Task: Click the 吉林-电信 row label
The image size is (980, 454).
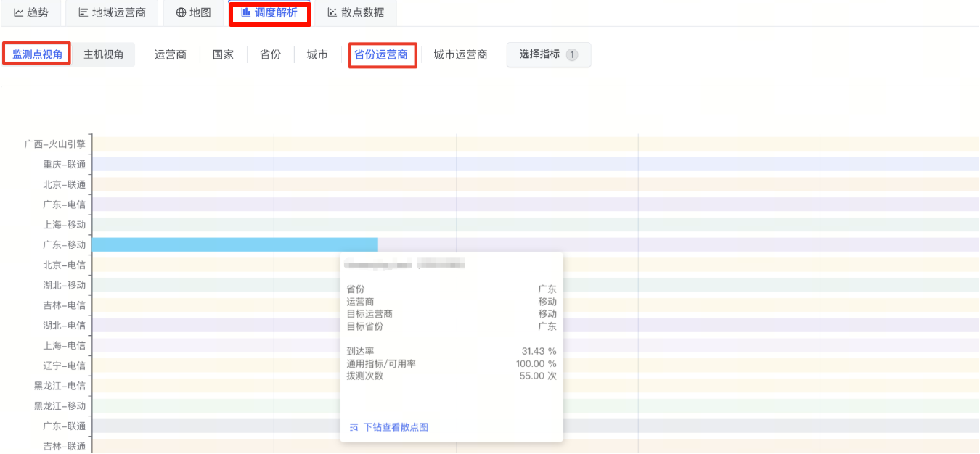Action: pos(64,305)
